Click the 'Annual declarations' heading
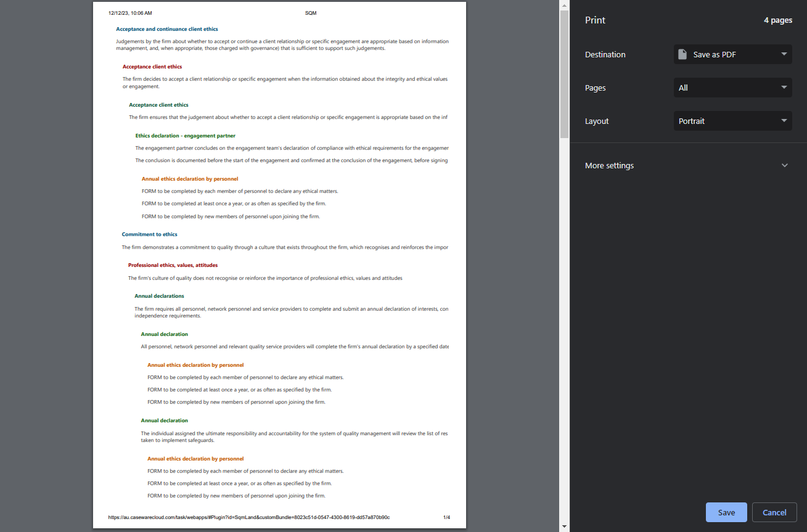This screenshot has height=532, width=807. click(160, 296)
